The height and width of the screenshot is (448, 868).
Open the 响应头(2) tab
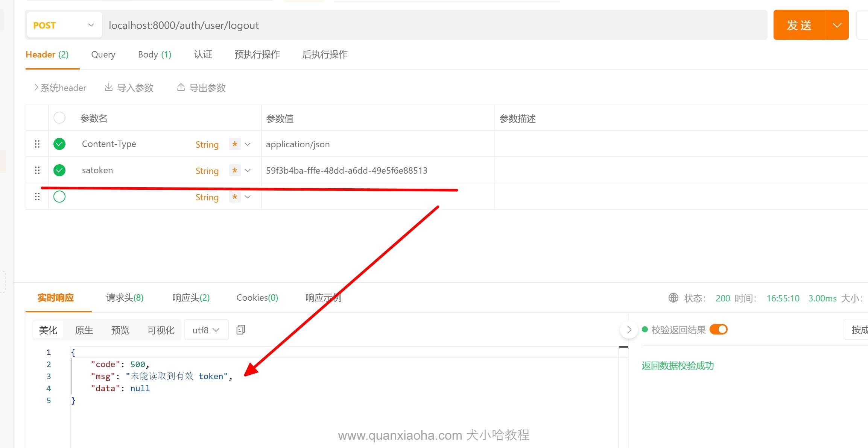point(191,298)
